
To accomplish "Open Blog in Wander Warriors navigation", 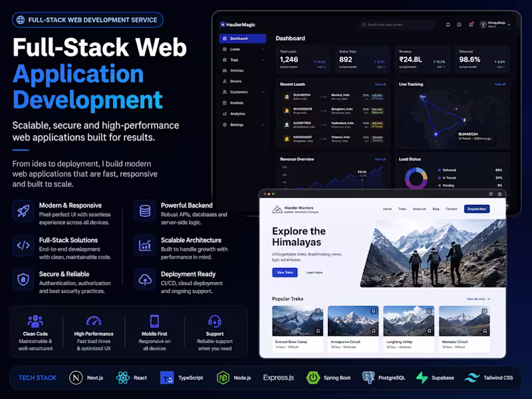I will (436, 209).
